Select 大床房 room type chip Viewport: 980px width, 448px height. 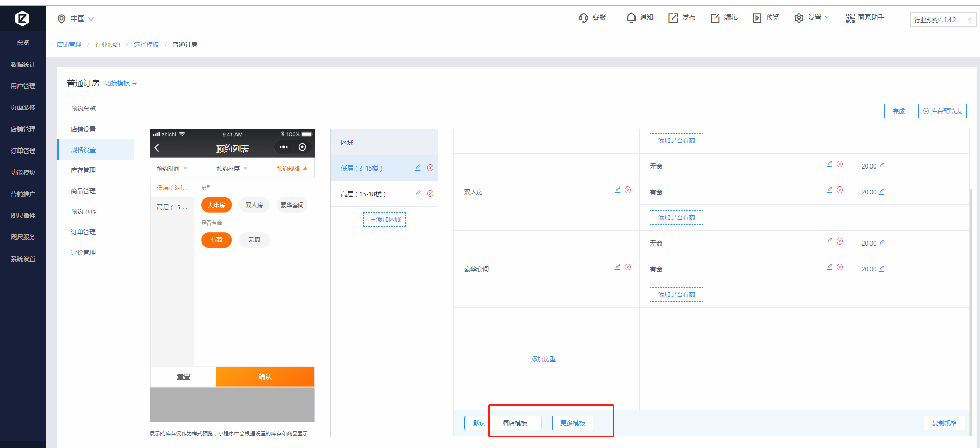click(216, 205)
